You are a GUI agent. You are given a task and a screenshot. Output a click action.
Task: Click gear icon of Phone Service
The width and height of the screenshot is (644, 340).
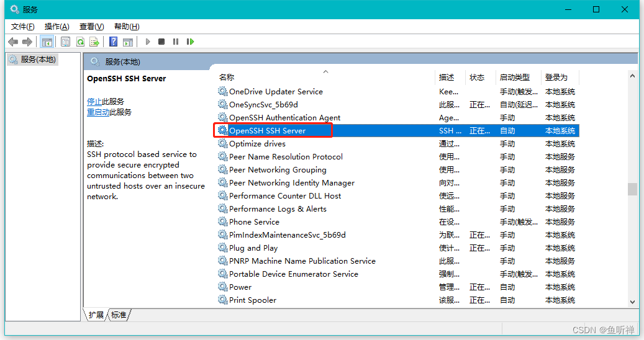click(x=222, y=221)
